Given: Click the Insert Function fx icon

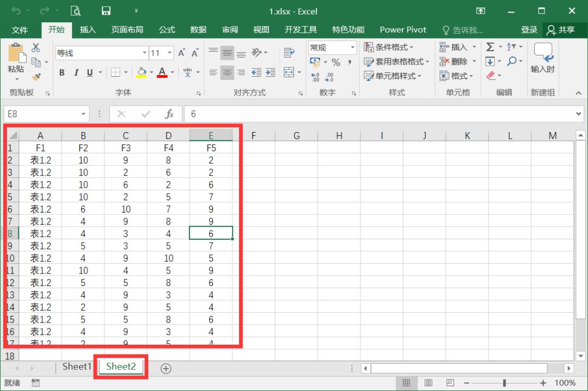Looking at the screenshot, I should pos(169,114).
